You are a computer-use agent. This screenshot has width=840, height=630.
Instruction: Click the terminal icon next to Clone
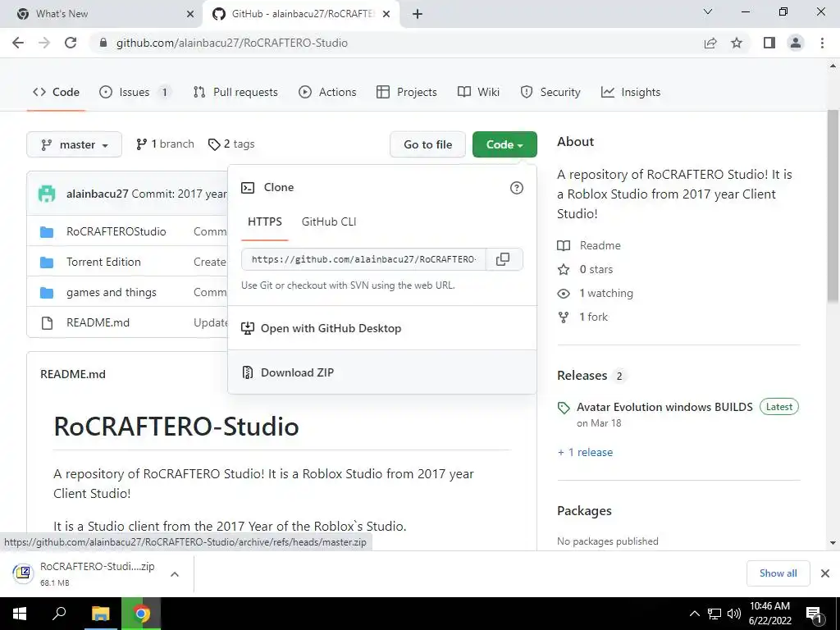[x=248, y=188]
